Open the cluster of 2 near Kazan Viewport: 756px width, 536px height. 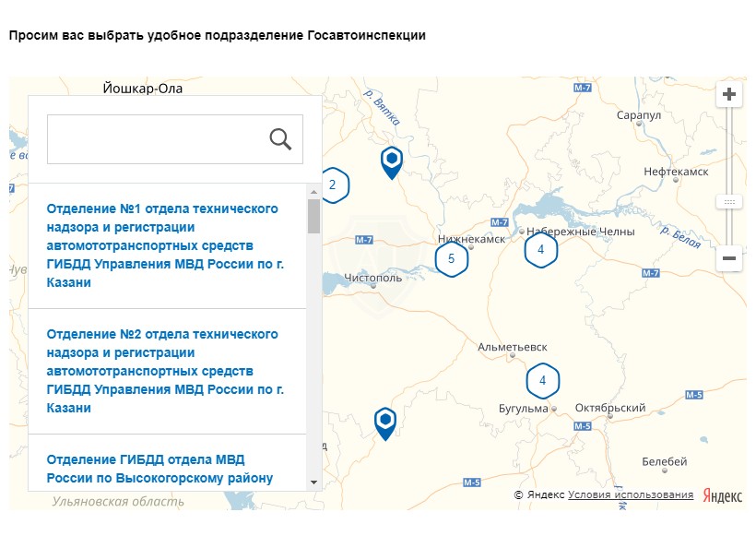(x=333, y=185)
